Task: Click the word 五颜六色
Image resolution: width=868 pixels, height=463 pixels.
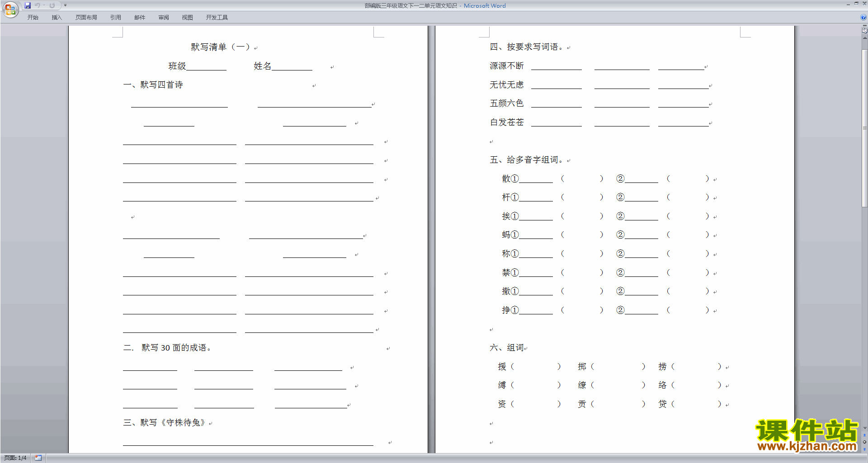Action: [x=507, y=103]
